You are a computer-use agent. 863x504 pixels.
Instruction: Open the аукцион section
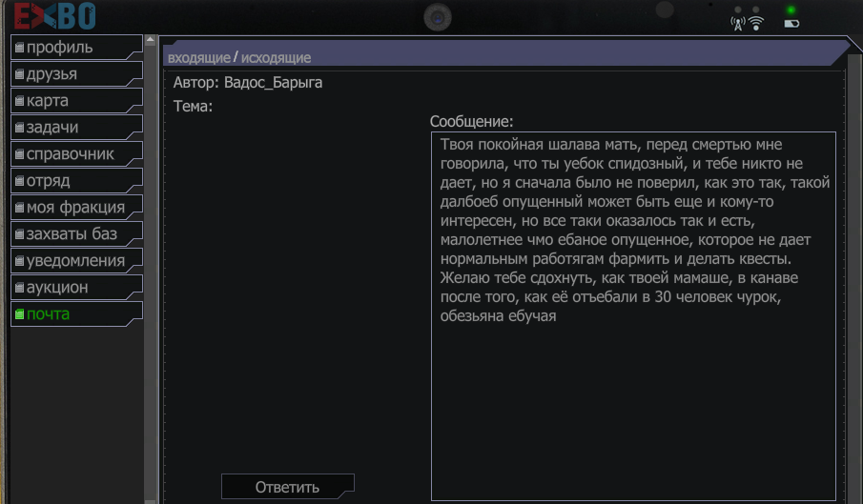[x=76, y=288]
